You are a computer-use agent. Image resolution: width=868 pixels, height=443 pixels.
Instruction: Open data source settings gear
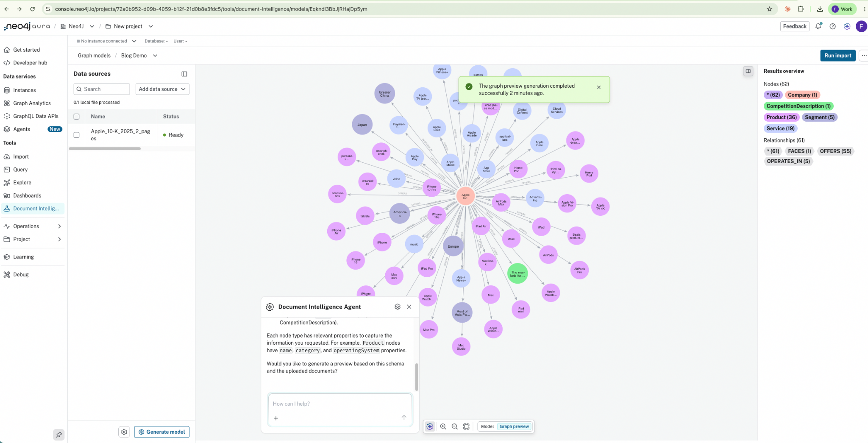point(124,432)
